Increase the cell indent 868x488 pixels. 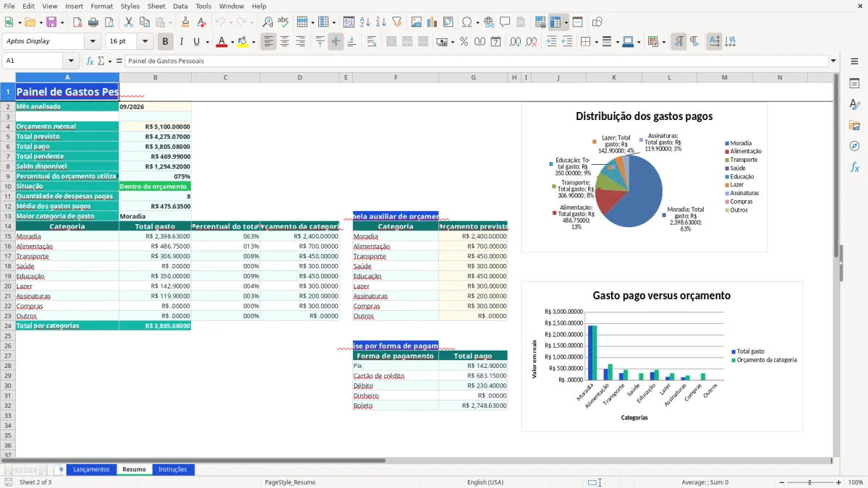551,42
